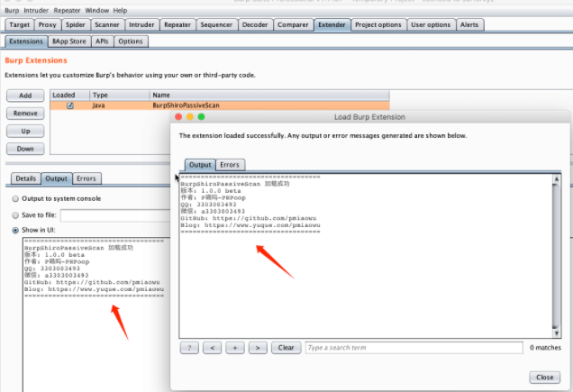Clear the dialog output text
Viewport: 573px width, 392px height.
[286, 348]
